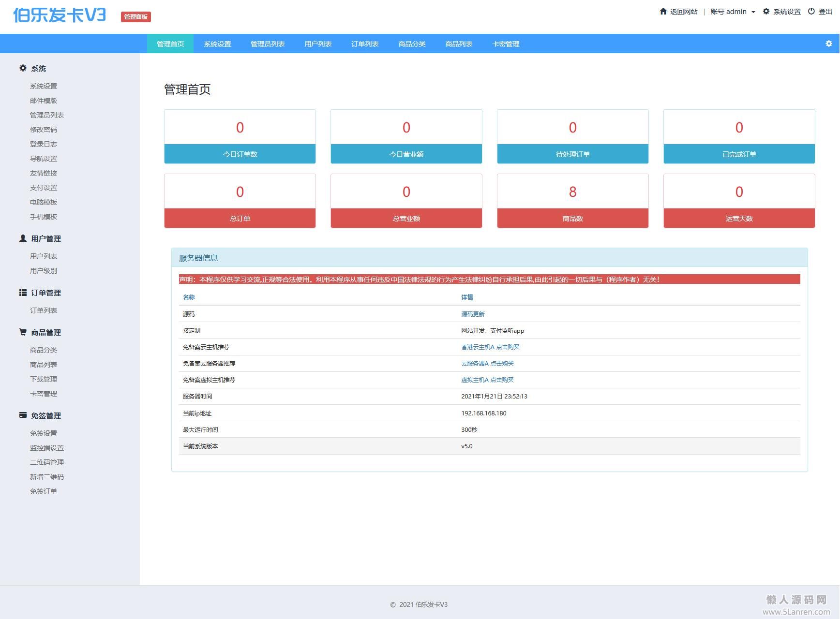840x619 pixels.
Task: Open the 账号 admin dropdown menu
Action: point(732,12)
